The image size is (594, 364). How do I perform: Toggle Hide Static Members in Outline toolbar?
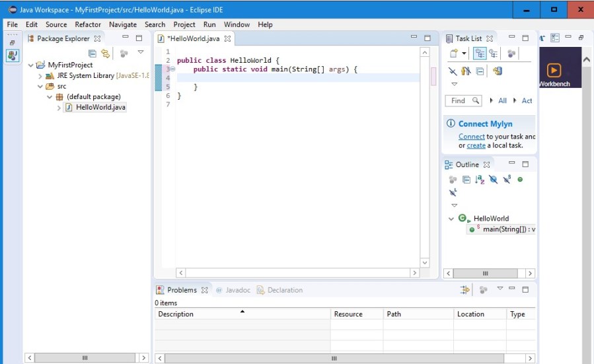point(506,180)
